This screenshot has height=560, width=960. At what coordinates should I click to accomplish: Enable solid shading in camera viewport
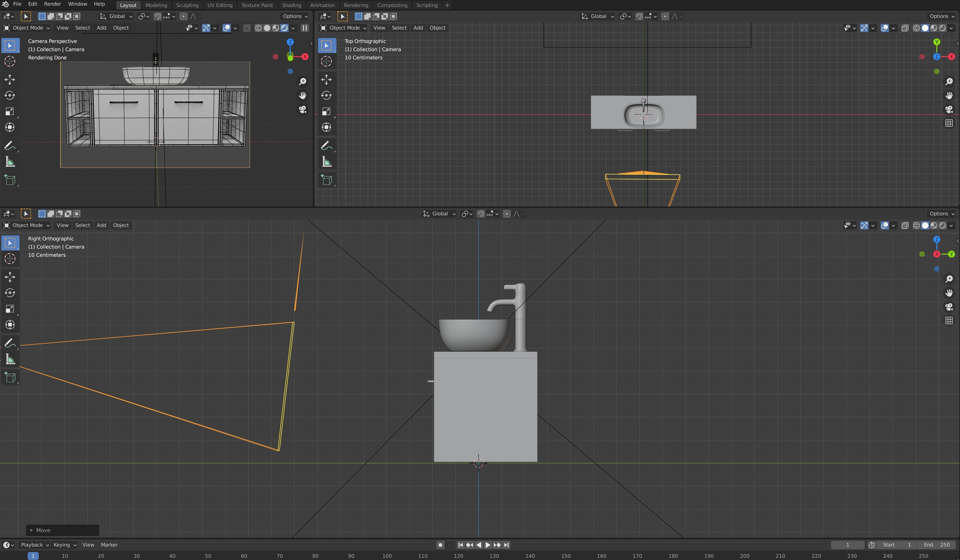[267, 28]
